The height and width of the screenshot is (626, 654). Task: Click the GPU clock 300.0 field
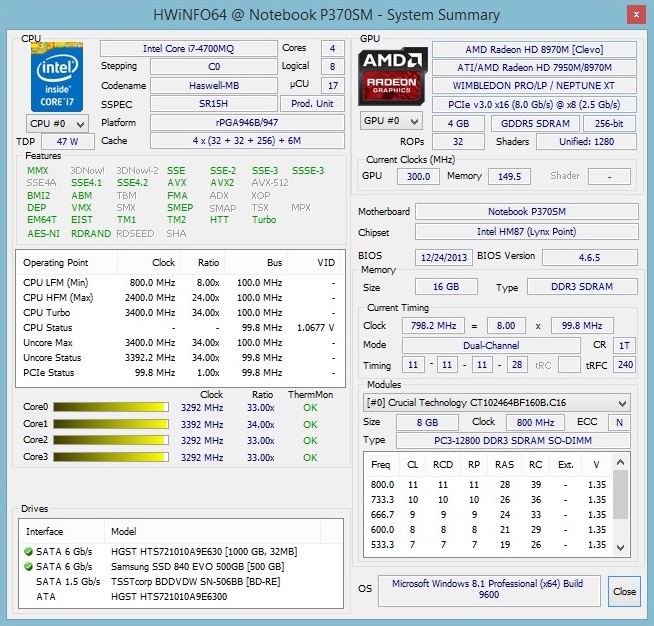(418, 176)
